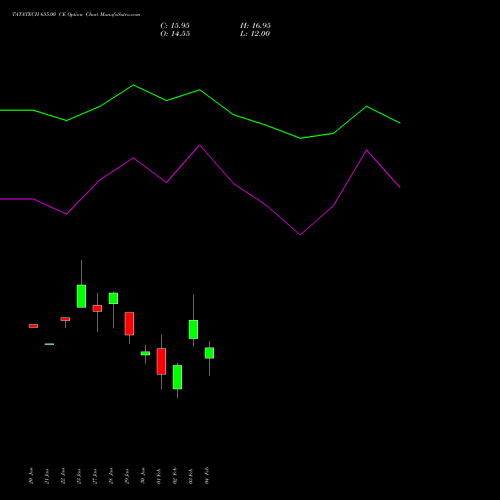
Task: Click the purple indicator line
Action: [x=200, y=146]
